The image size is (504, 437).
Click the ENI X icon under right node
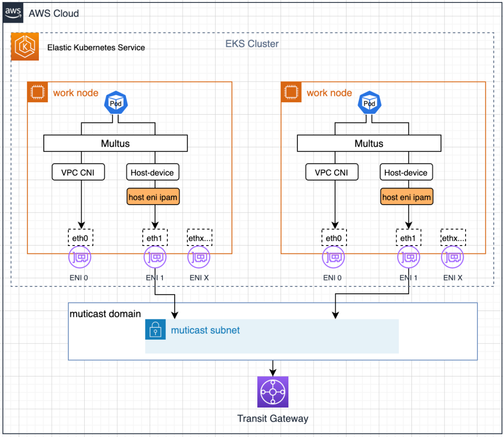pyautogui.click(x=453, y=257)
